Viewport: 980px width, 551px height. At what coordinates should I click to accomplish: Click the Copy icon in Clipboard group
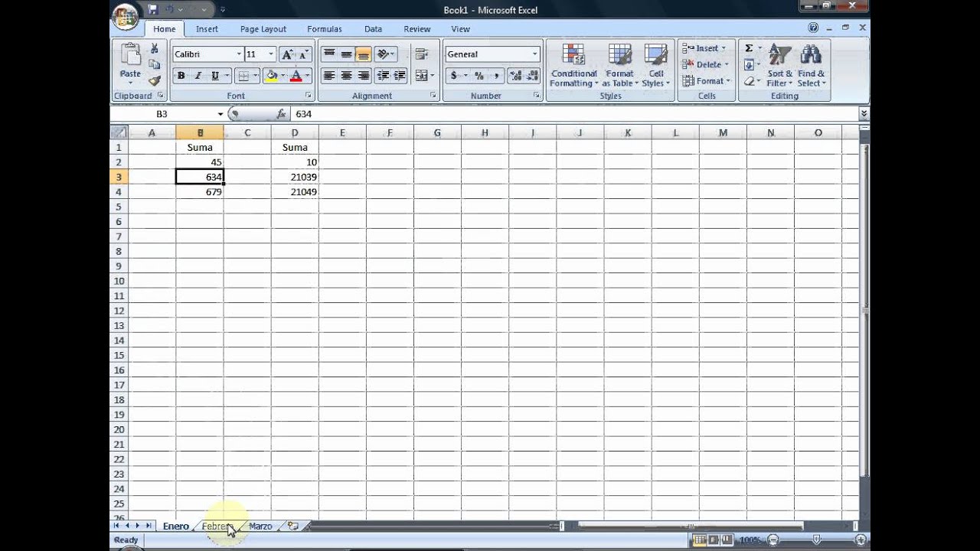(154, 64)
